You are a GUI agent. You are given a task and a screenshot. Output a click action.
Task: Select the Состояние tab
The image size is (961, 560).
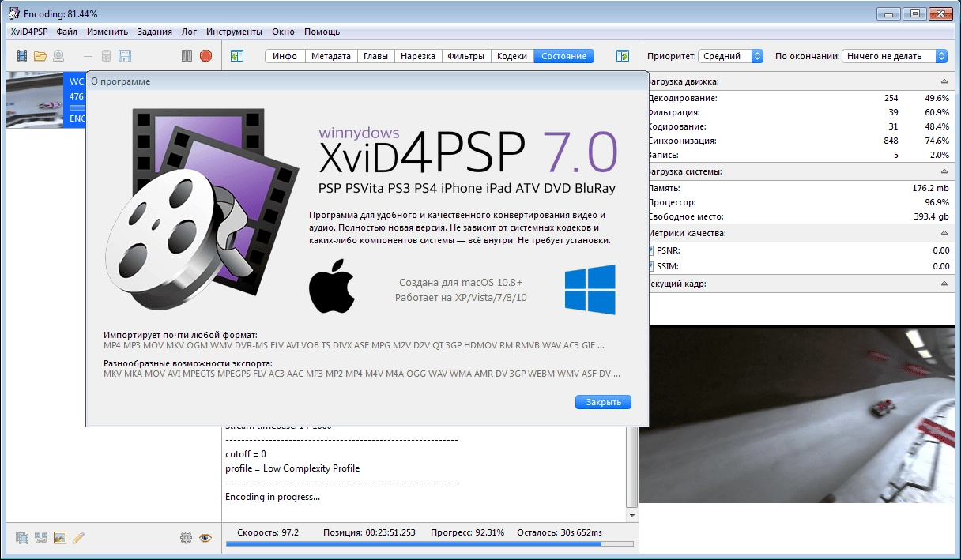pos(563,56)
